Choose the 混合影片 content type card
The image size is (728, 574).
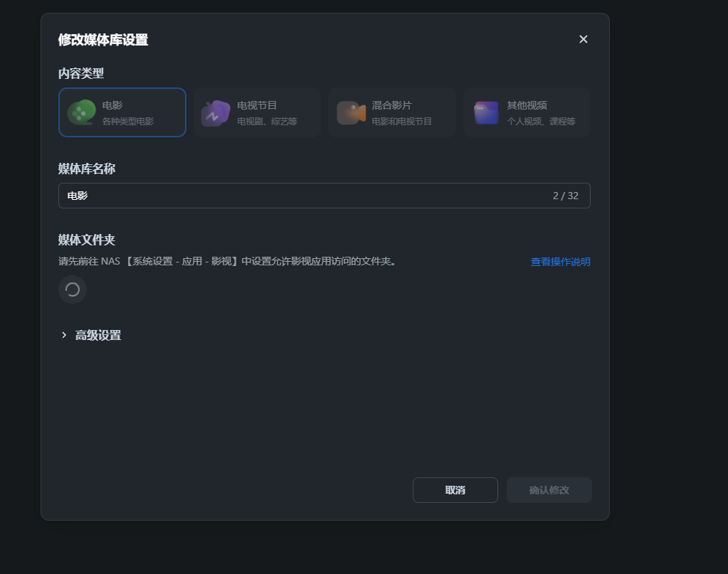click(x=392, y=112)
